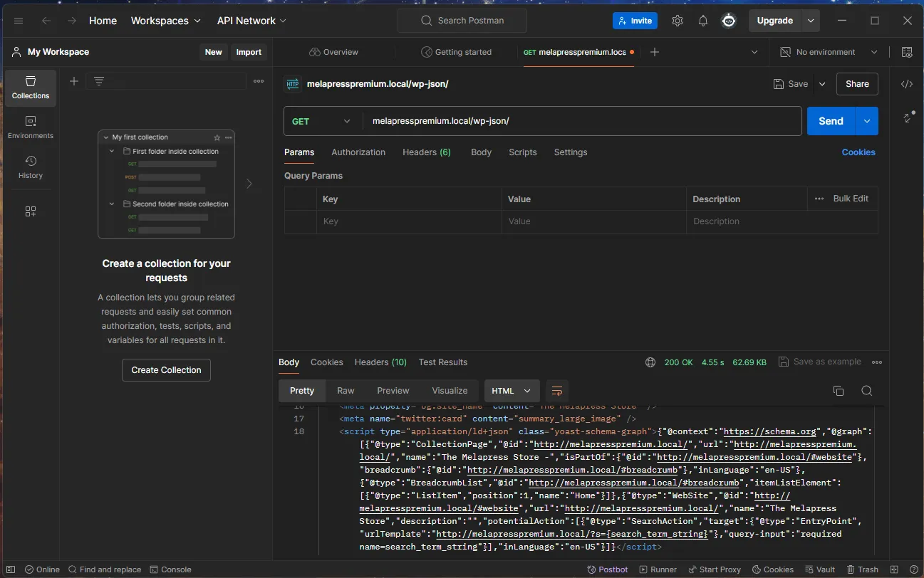
Task: Click the Invite button
Action: click(635, 21)
